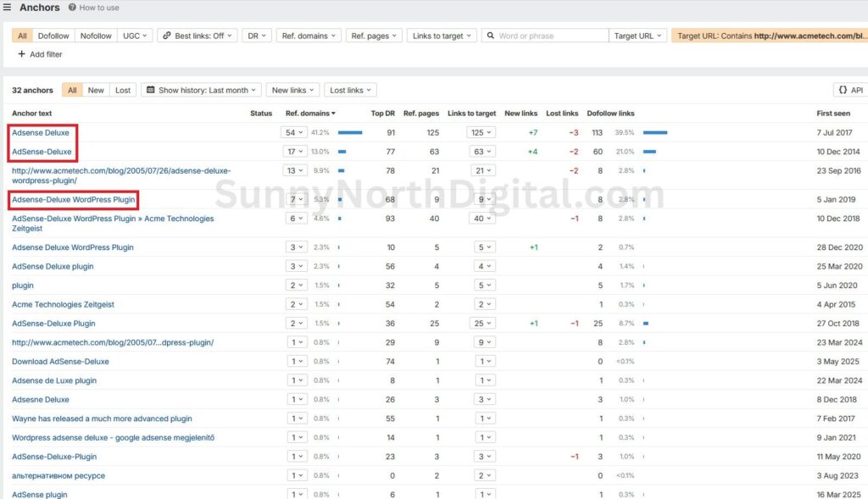Open the New links dropdown
This screenshot has height=499, width=868.
(x=292, y=90)
